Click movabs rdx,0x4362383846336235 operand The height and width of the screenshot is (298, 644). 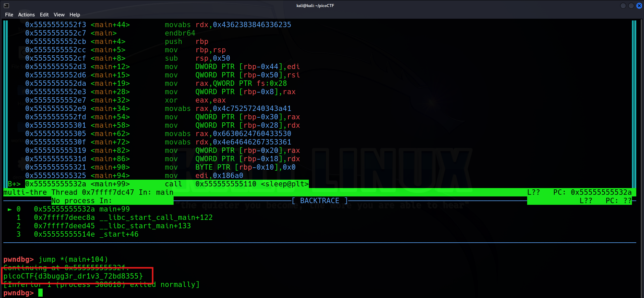tap(243, 25)
